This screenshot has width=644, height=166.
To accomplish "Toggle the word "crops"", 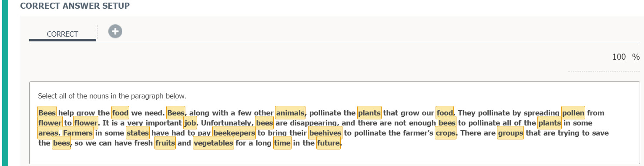I will coord(446,133).
